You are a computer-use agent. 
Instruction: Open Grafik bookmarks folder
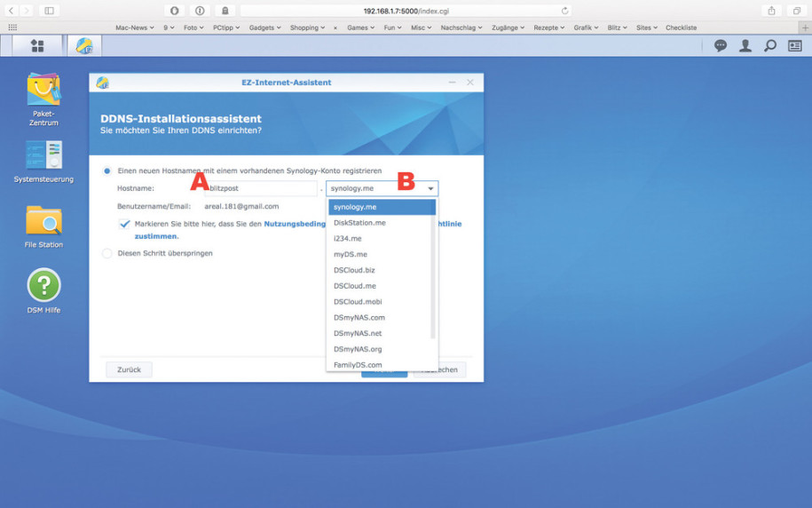[x=586, y=28]
